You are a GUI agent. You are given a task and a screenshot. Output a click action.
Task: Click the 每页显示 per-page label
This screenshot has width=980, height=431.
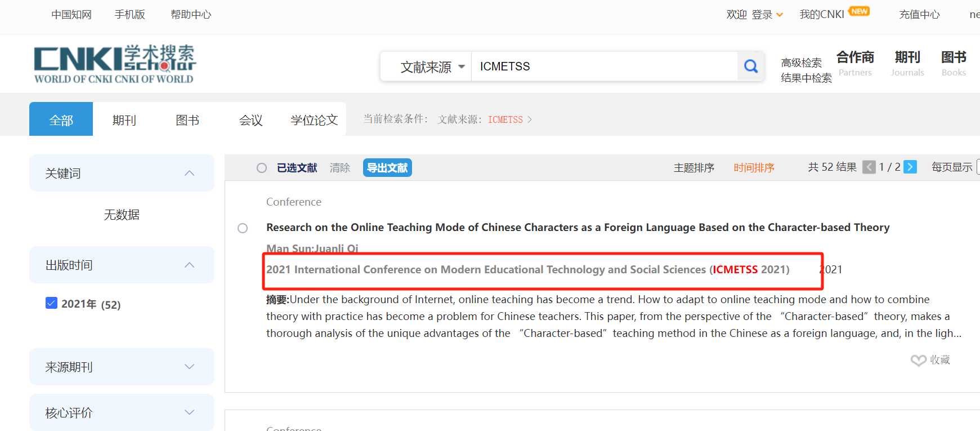coord(952,167)
